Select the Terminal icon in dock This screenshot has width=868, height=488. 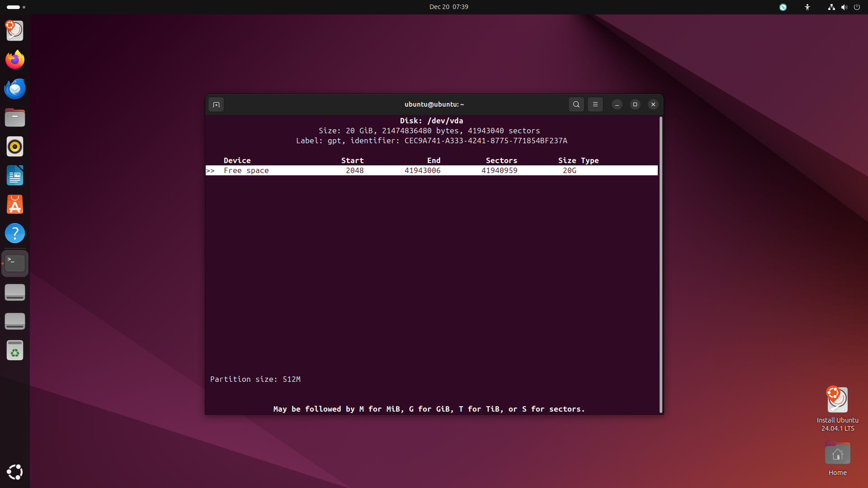(15, 263)
